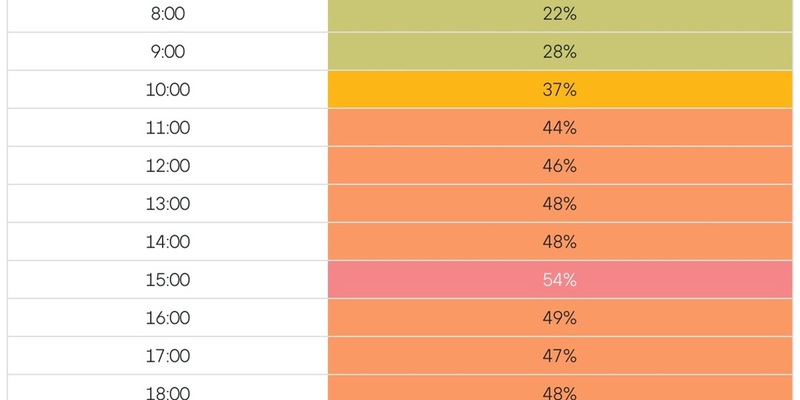
Task: Select the yellow 37% cell
Action: pyautogui.click(x=560, y=90)
